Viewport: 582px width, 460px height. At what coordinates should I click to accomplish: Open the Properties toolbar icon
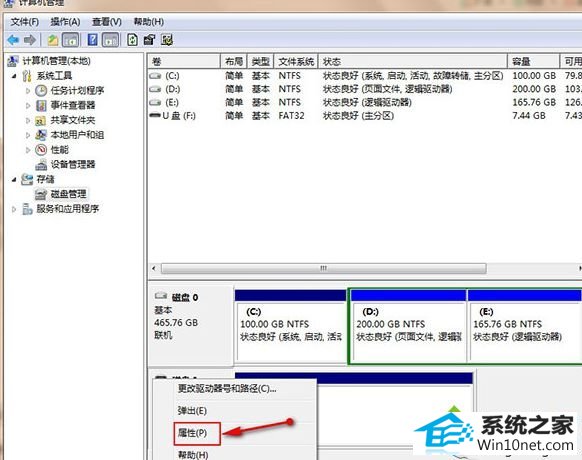pos(149,40)
